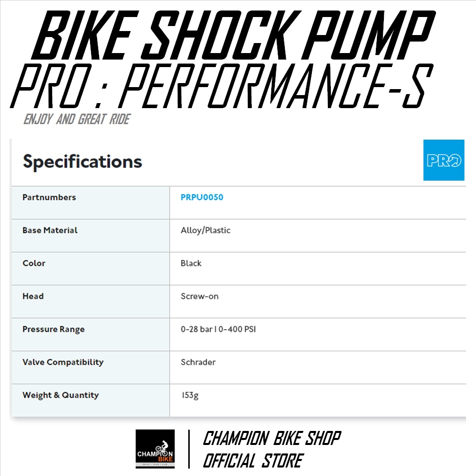
Task: Click the Screw-on value
Action: click(200, 296)
